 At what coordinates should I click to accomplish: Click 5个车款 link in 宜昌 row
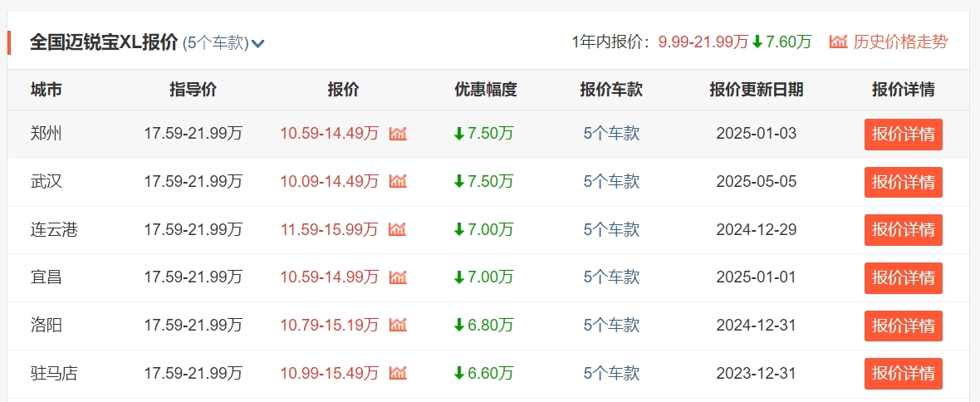tap(611, 277)
